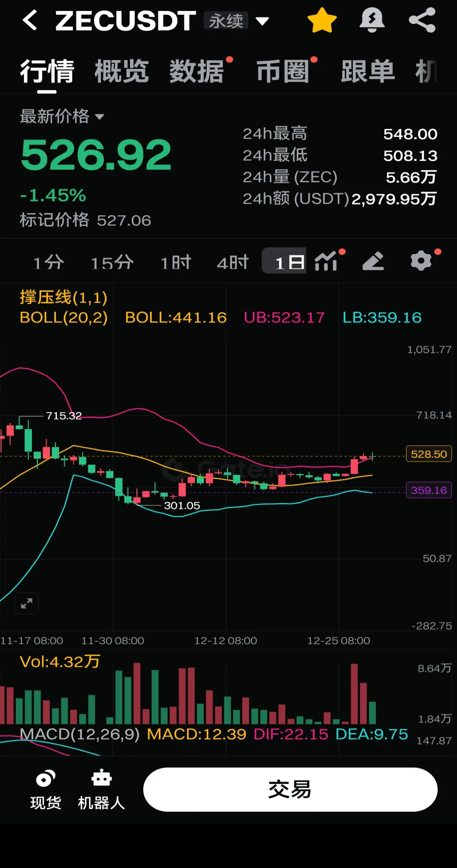Tap the UB:523.17 upper band value
The image size is (457, 868).
click(x=284, y=317)
